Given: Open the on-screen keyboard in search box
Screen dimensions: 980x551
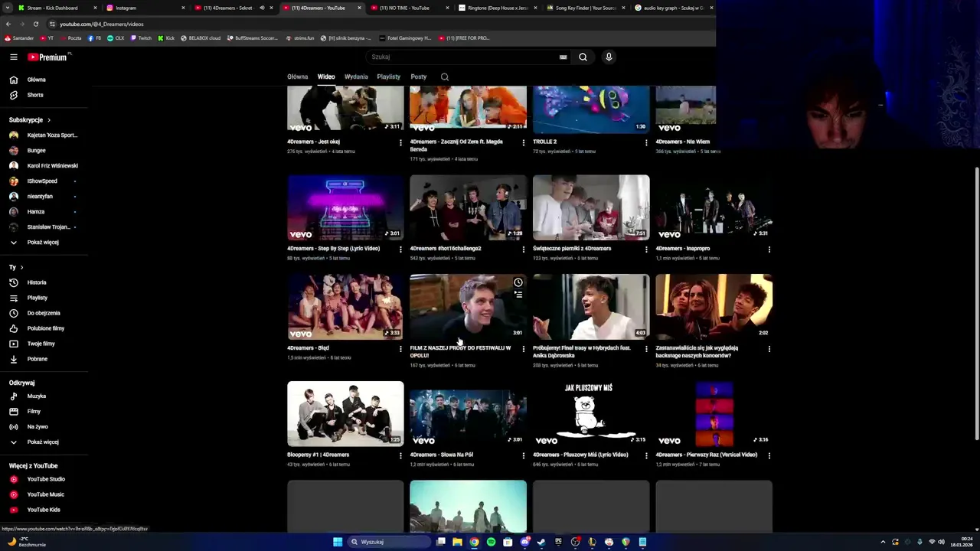Looking at the screenshot, I should (x=563, y=57).
